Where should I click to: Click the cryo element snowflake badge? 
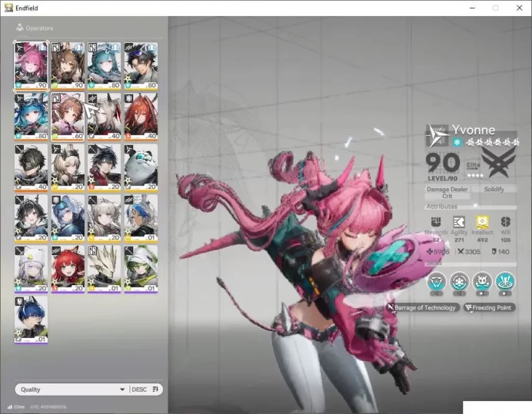point(457,142)
